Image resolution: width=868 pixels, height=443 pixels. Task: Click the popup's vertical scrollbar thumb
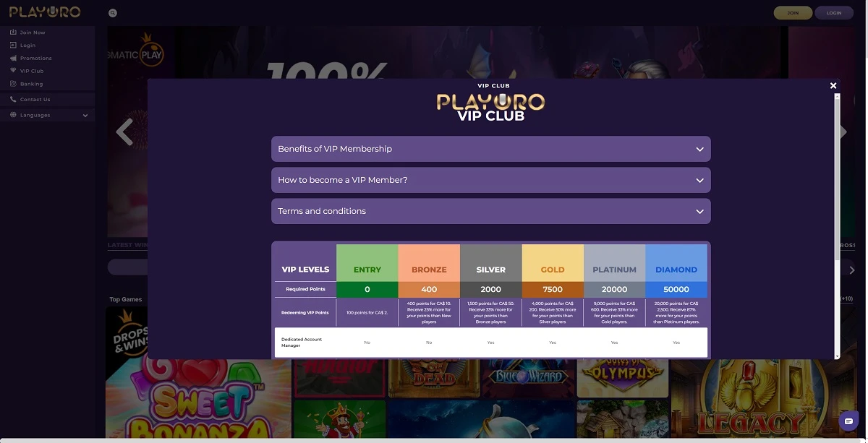[837, 181]
